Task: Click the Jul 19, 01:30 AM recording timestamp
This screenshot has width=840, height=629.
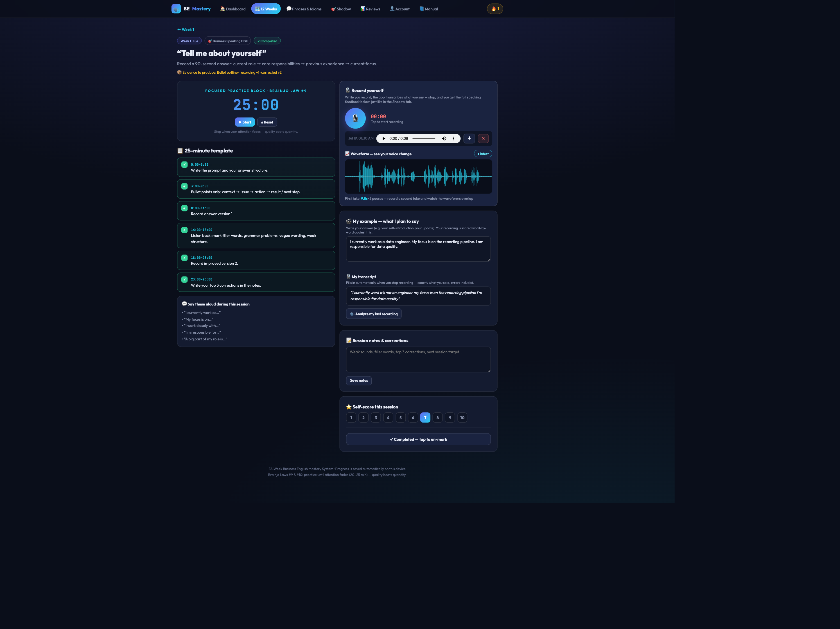Action: click(x=361, y=138)
